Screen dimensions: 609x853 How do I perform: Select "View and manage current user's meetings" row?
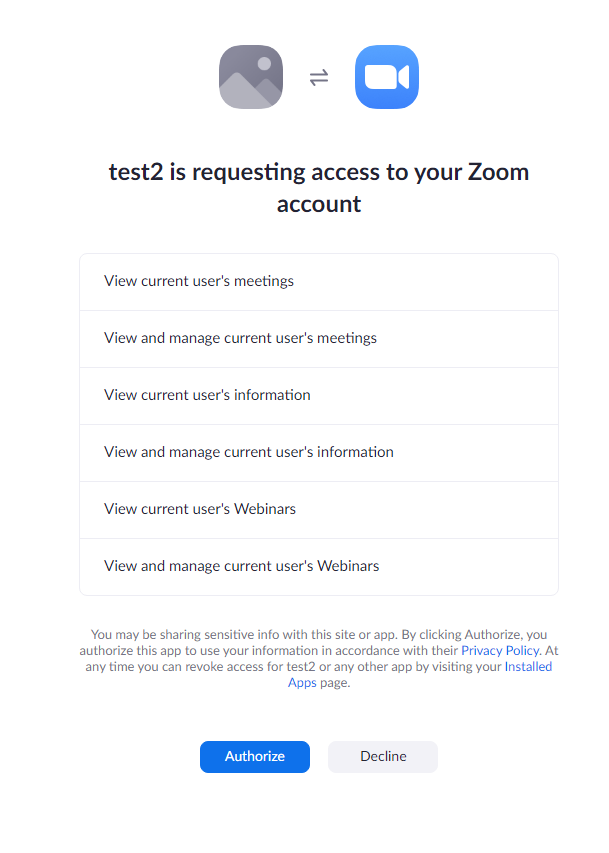240,338
